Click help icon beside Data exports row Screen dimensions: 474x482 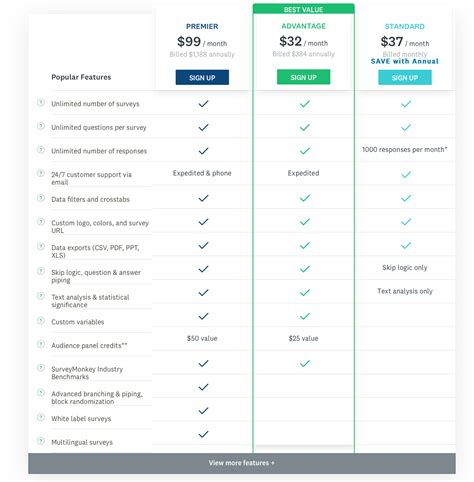[41, 246]
